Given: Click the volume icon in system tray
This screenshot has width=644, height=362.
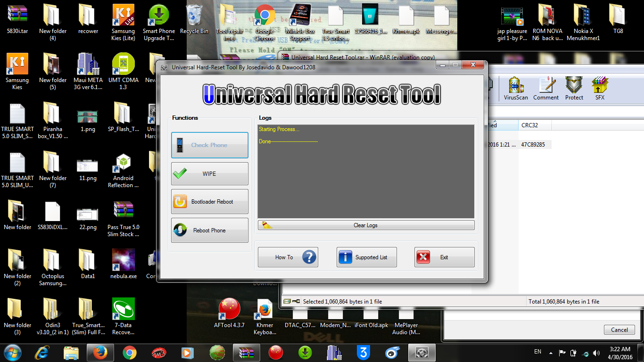Looking at the screenshot, I should pos(597,353).
